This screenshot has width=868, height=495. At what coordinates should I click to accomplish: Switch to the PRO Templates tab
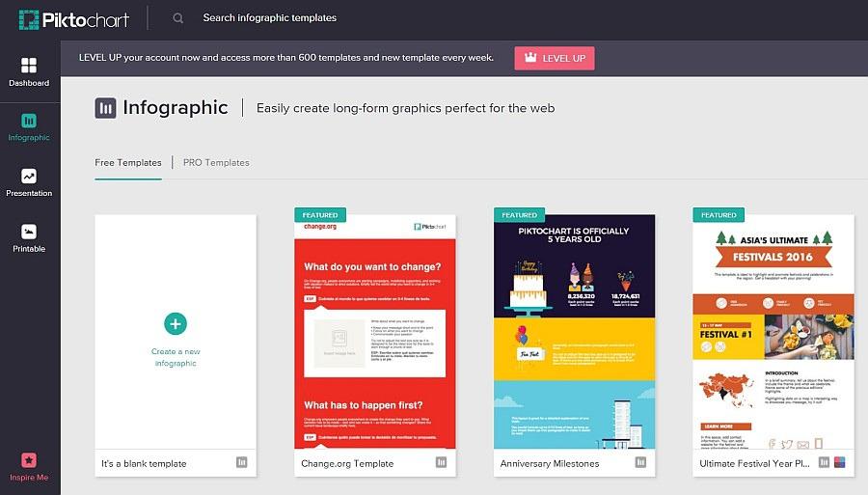216,163
